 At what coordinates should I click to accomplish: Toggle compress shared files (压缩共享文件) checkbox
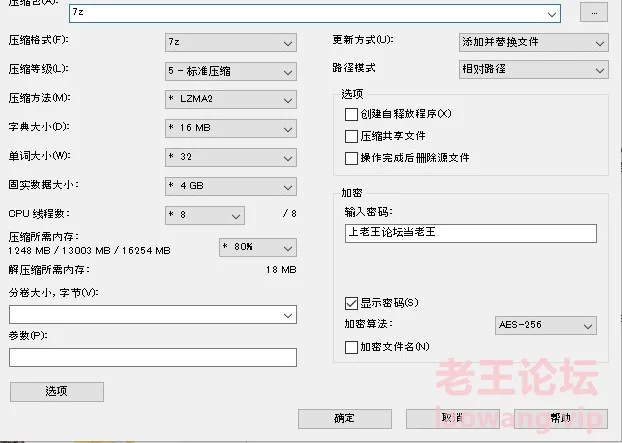click(x=351, y=136)
